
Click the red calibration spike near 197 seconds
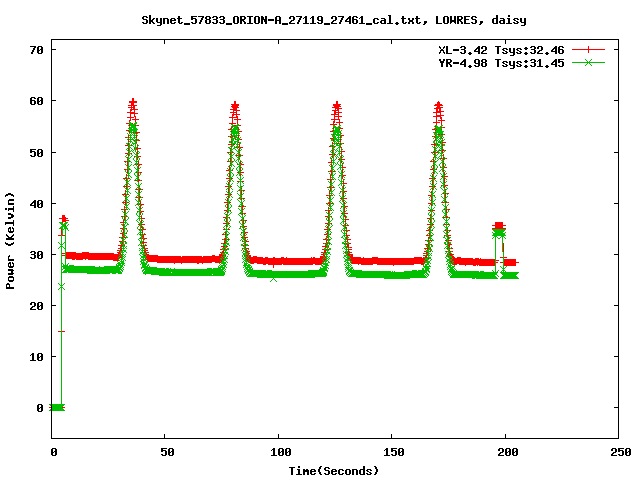tap(499, 226)
